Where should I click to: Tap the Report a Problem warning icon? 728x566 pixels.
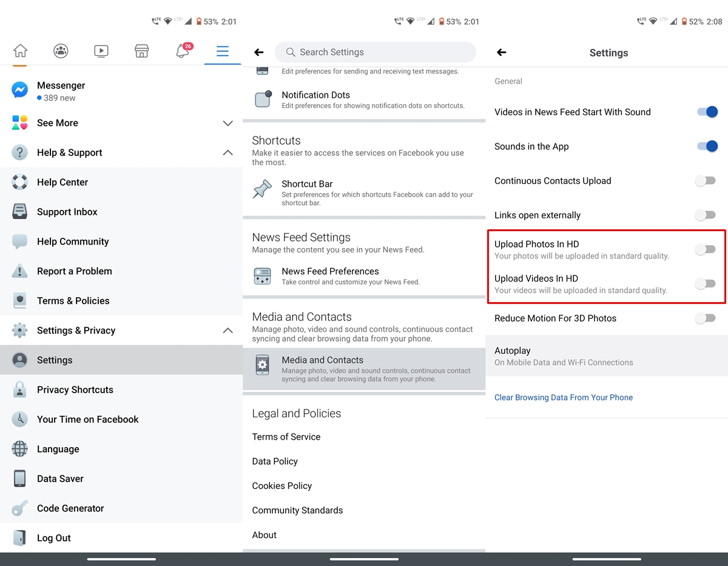(x=20, y=271)
